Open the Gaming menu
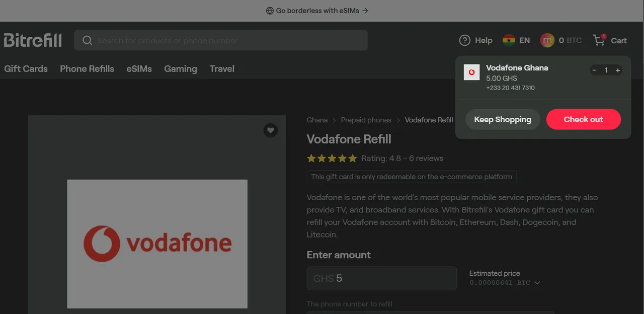 tap(181, 69)
